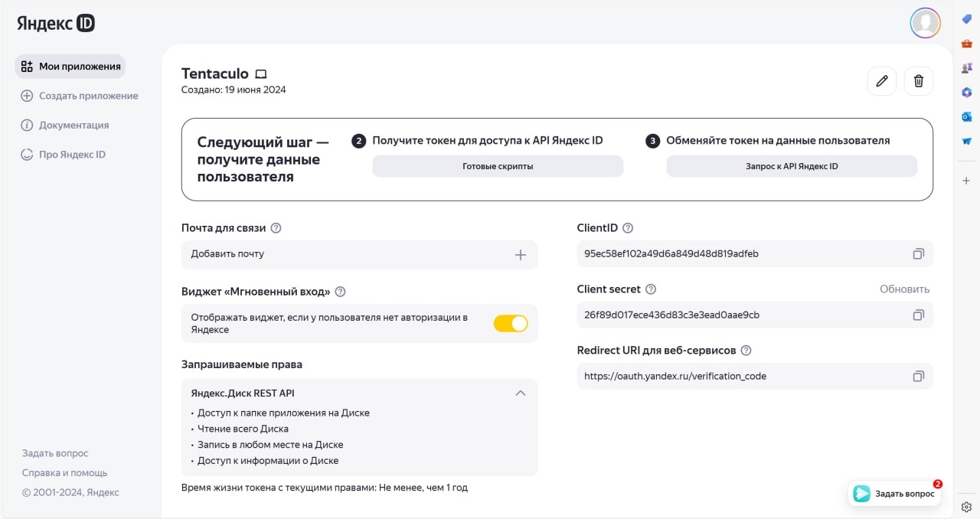Open Документация in the sidebar

(x=65, y=125)
